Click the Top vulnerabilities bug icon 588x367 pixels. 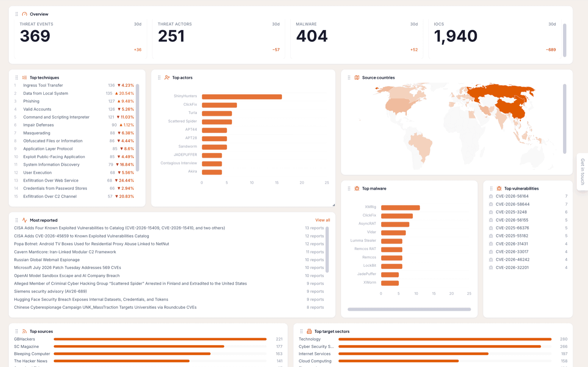point(499,188)
